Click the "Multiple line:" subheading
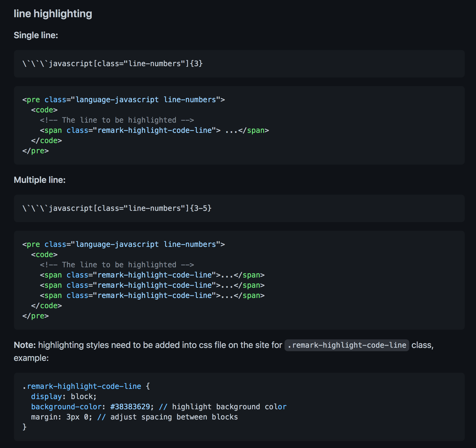Viewport: 476px width, 448px height. point(40,180)
